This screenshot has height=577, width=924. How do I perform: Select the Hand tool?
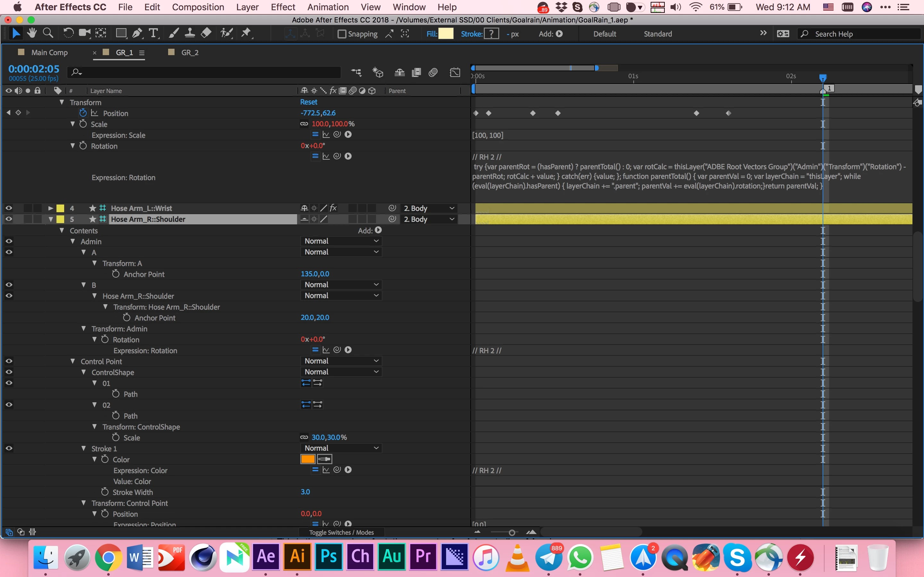click(x=32, y=34)
